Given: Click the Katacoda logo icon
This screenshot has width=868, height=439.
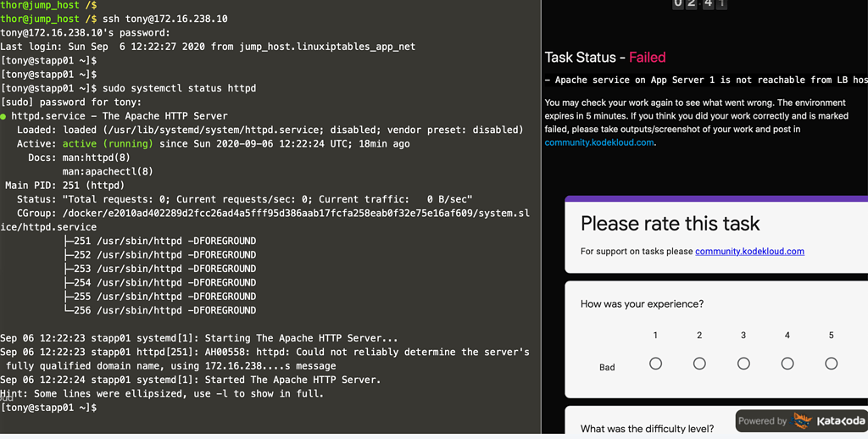Looking at the screenshot, I should pos(803,421).
